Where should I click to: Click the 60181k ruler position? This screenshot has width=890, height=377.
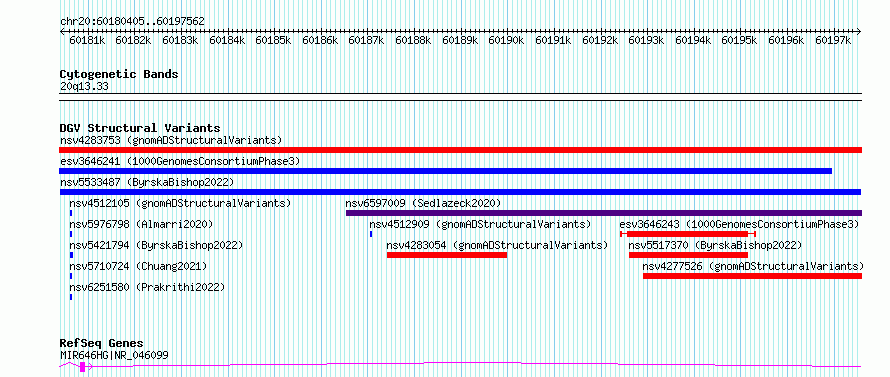pos(87,40)
